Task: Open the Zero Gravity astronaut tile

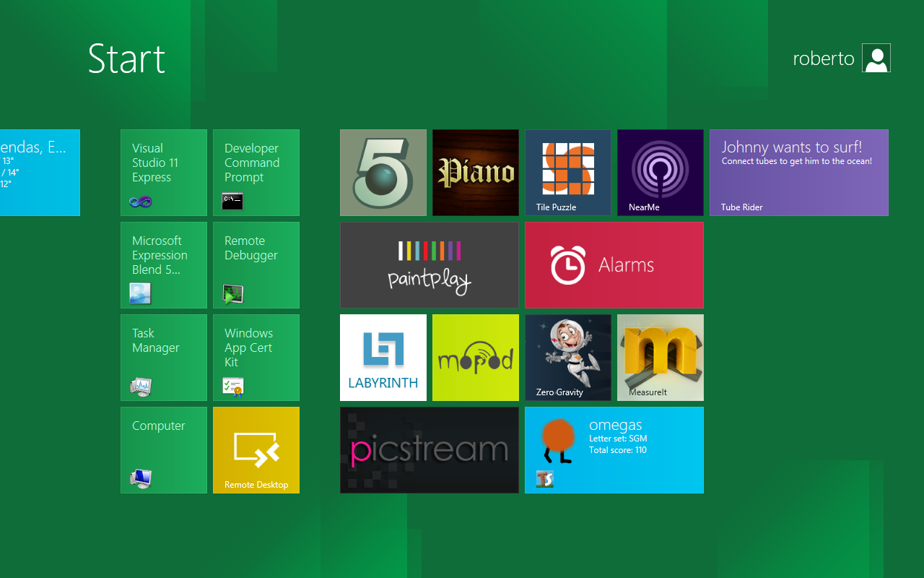Action: coord(568,358)
